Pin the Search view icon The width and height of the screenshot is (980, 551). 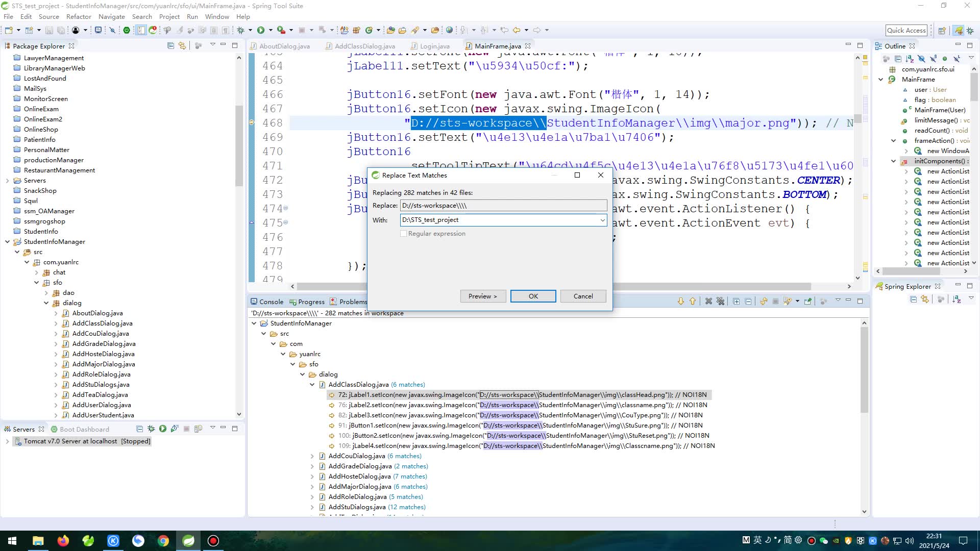tap(808, 301)
